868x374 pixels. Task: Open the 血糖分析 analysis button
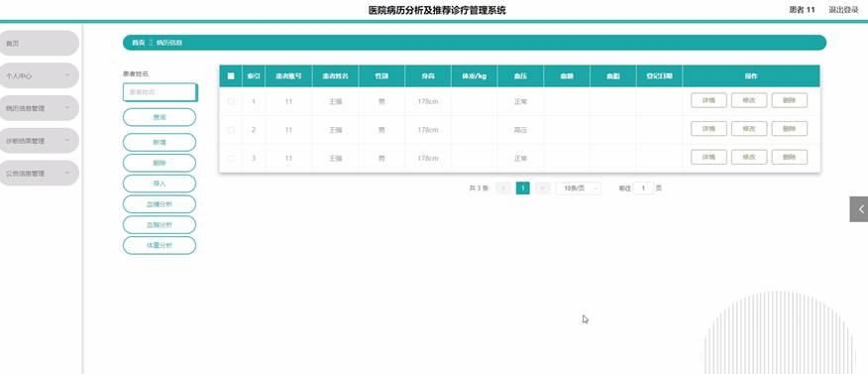click(160, 204)
